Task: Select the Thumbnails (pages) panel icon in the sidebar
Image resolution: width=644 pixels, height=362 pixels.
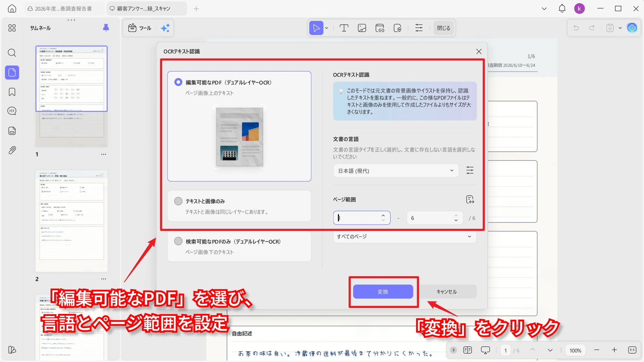Action: pos(12,72)
